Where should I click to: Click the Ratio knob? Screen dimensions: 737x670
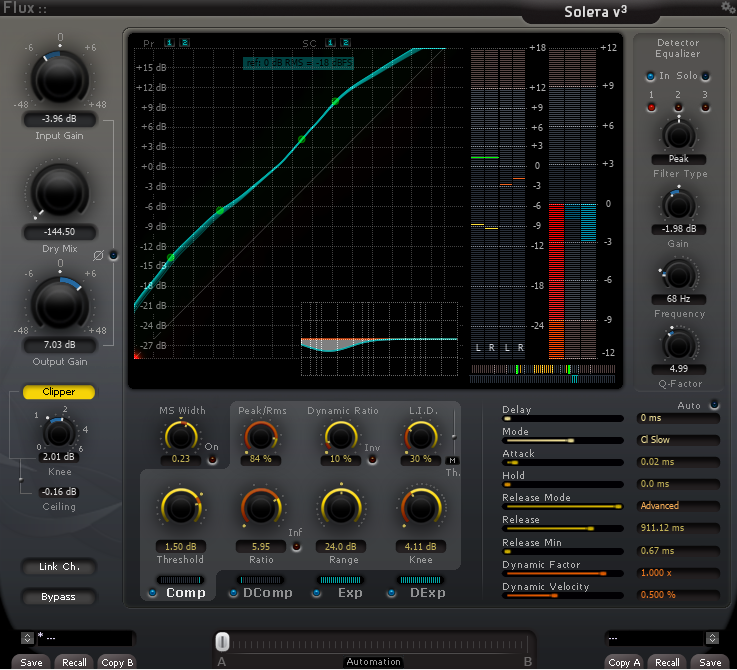click(x=261, y=507)
